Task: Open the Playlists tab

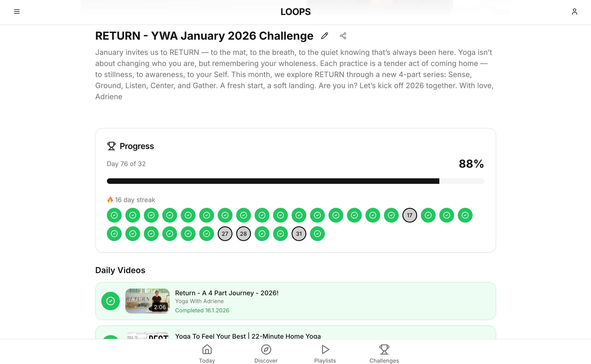Action: tap(325, 353)
